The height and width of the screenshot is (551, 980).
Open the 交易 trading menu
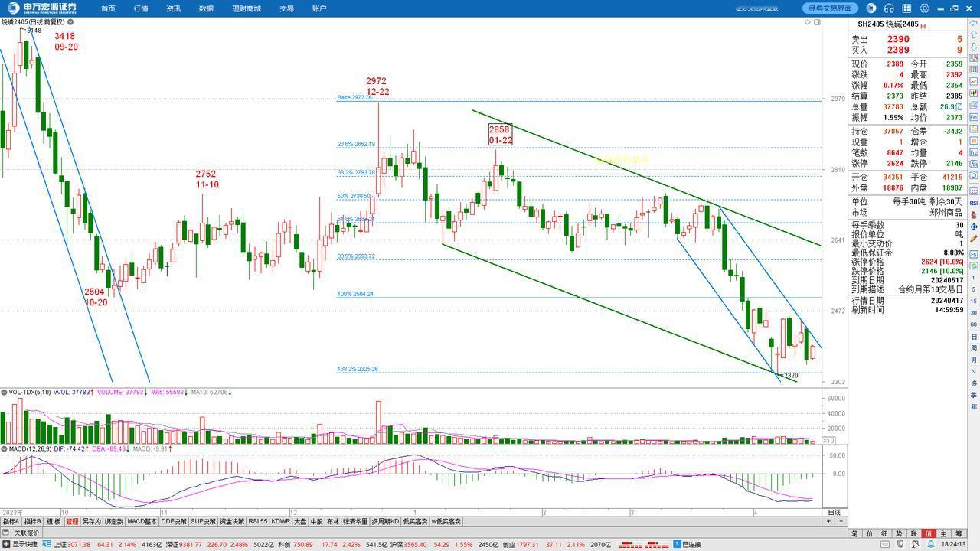pyautogui.click(x=286, y=8)
